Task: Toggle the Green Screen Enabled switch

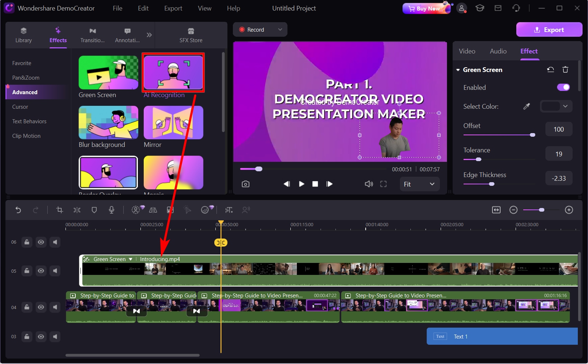Action: tap(563, 87)
